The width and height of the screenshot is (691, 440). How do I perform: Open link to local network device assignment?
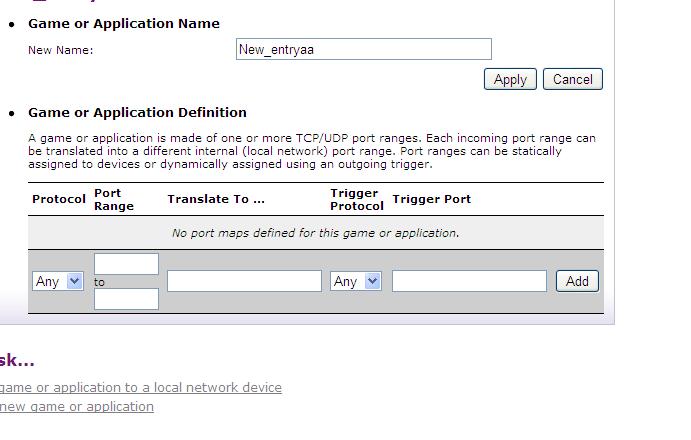[141, 388]
